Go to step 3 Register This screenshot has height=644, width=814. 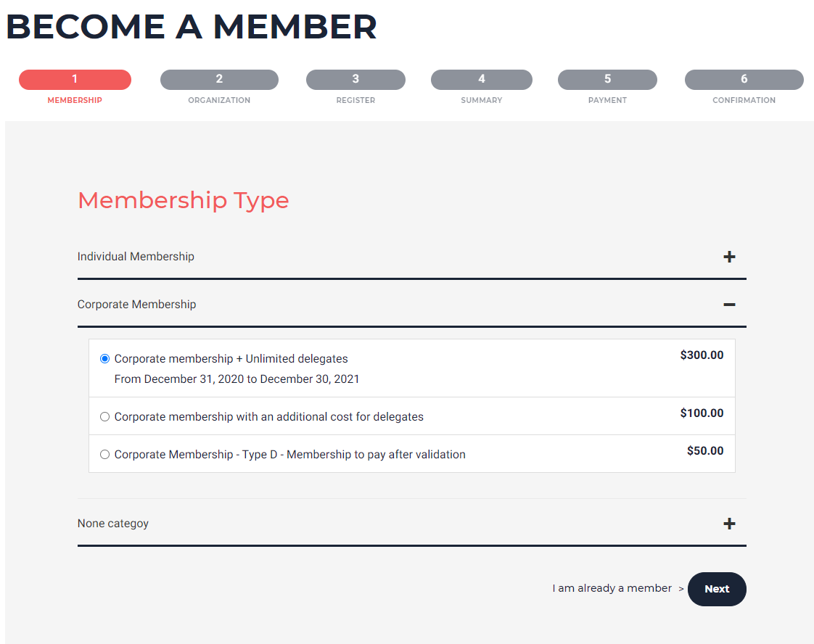[x=355, y=80]
